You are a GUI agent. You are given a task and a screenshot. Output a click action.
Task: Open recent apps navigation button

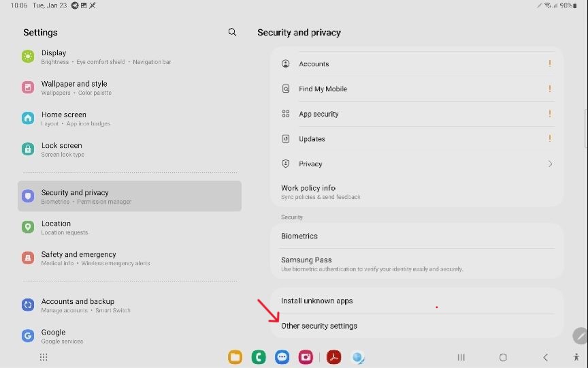(x=461, y=357)
